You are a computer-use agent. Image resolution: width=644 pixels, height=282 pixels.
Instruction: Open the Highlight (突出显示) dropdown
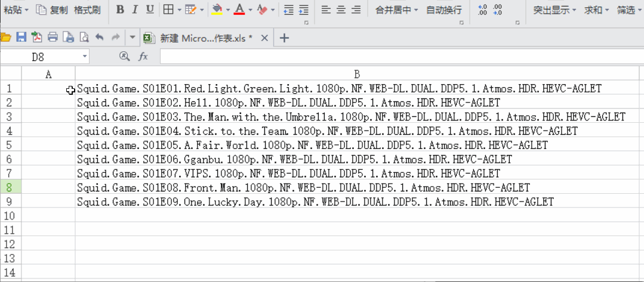[x=554, y=10]
